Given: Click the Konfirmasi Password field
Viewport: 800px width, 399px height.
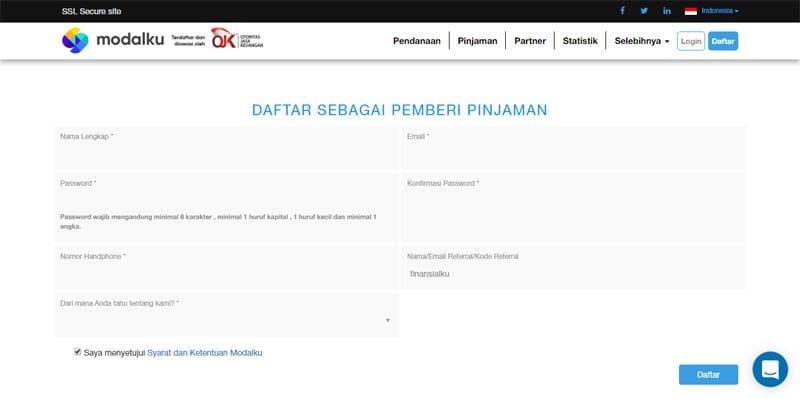Looking at the screenshot, I should [573, 207].
